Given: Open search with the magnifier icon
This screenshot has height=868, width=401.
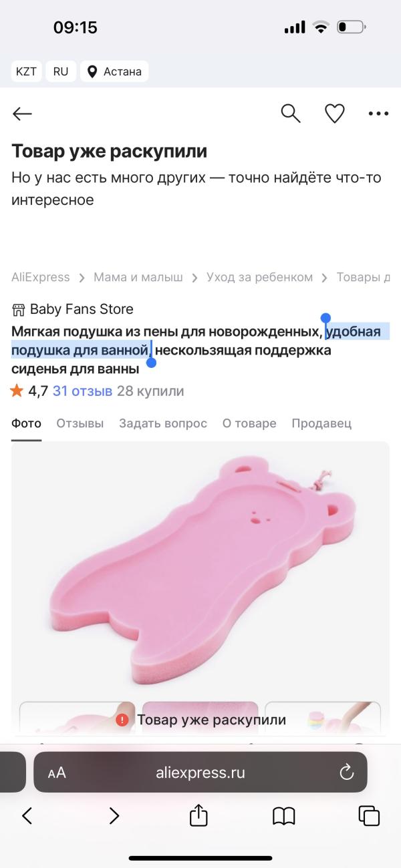Looking at the screenshot, I should tap(291, 114).
